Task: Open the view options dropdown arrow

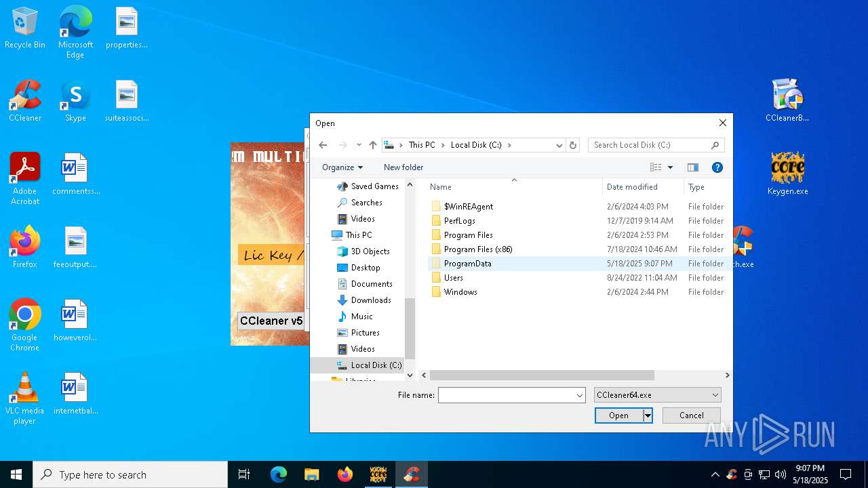Action: pos(670,167)
